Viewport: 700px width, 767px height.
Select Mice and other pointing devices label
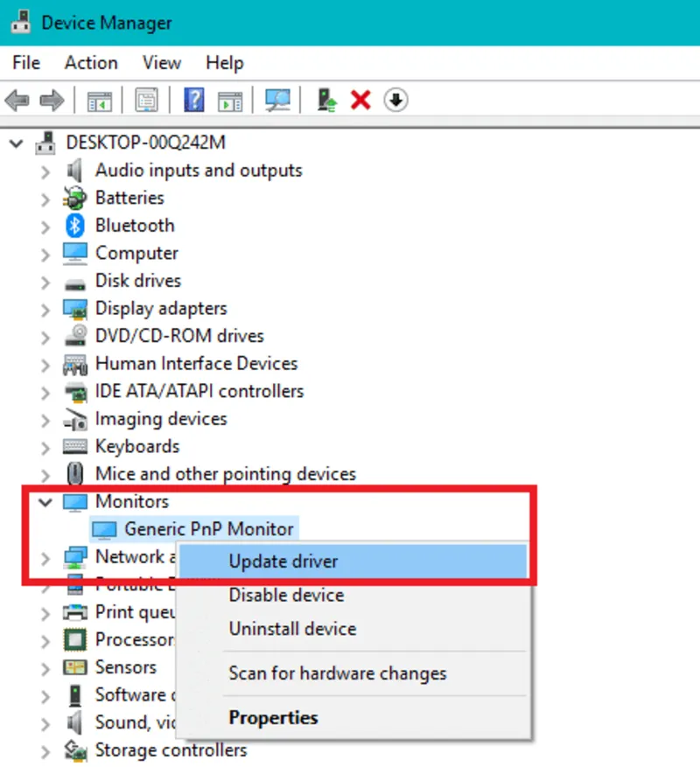click(x=225, y=474)
